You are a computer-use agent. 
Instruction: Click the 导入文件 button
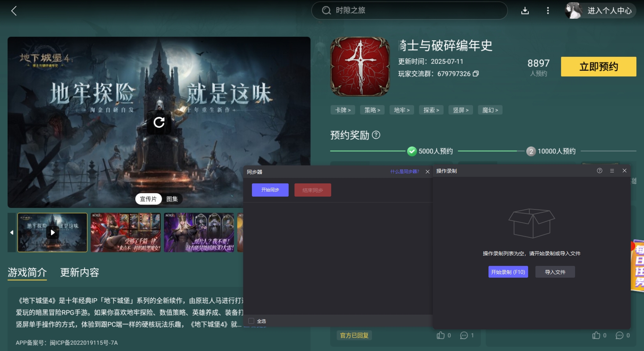pyautogui.click(x=555, y=272)
